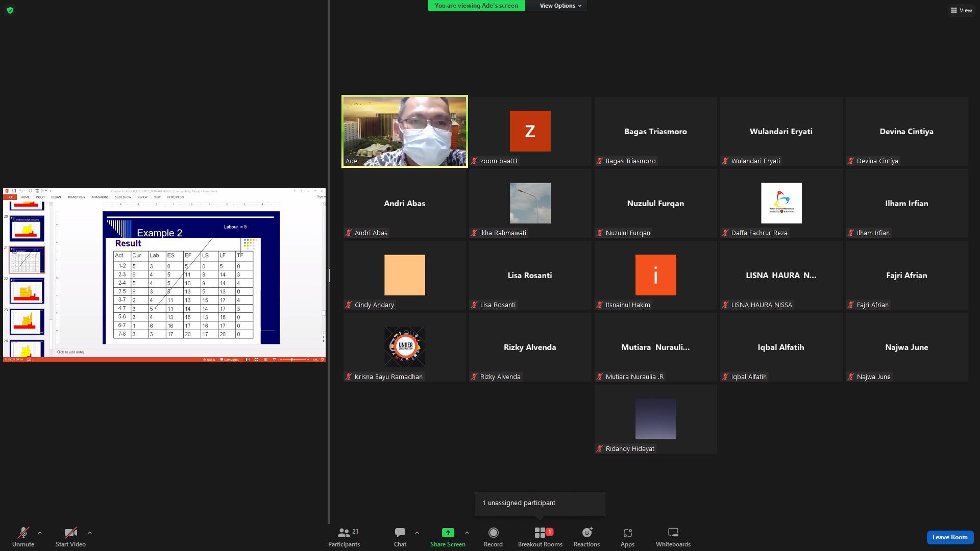Click Ridandy Hidayat's name label
Viewport: 980px width, 551px height.
tap(630, 449)
